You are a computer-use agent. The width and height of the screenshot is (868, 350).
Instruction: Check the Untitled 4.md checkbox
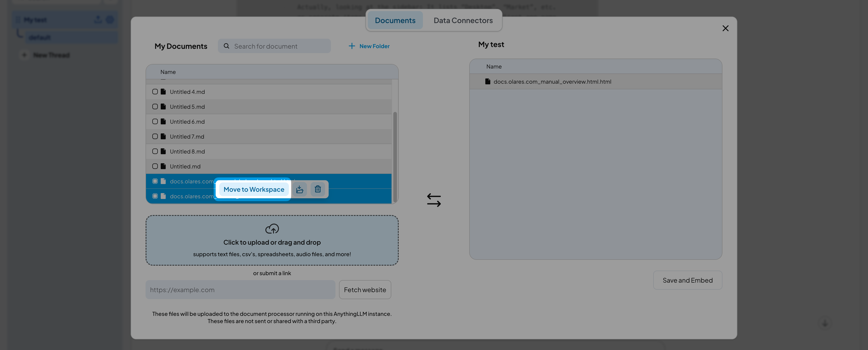(x=155, y=92)
